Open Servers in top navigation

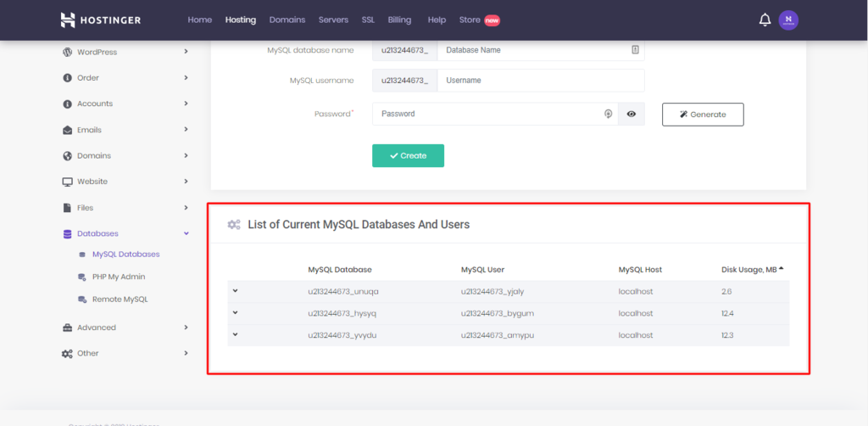coord(333,20)
